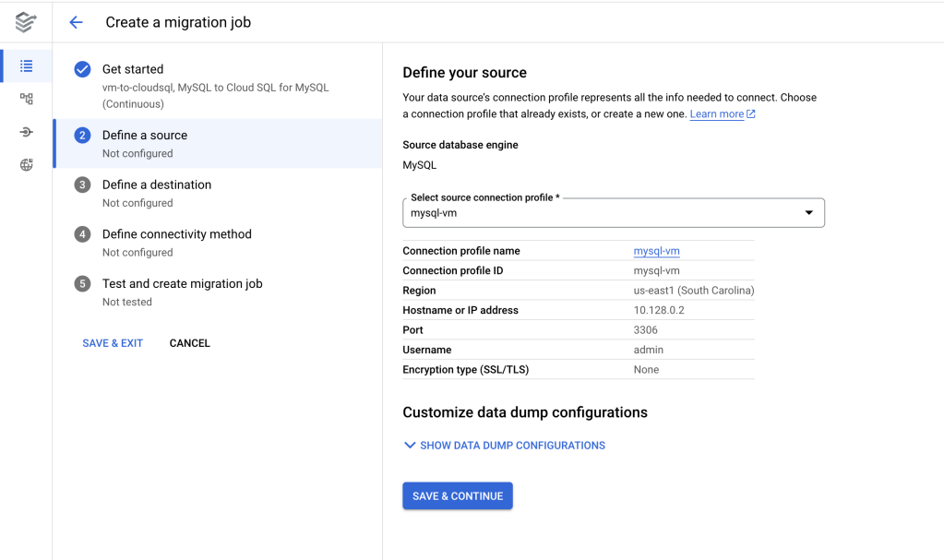Click the external link icon beside Learn more

click(751, 113)
